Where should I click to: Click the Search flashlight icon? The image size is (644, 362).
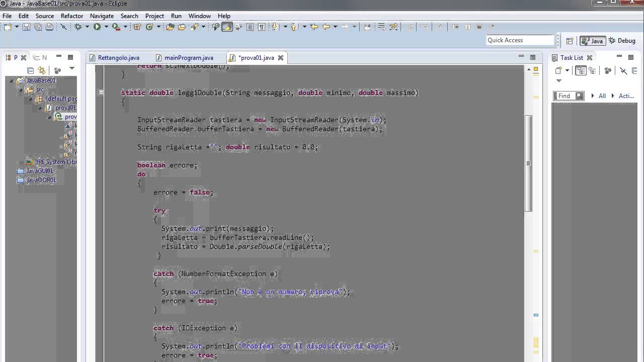(x=195, y=27)
